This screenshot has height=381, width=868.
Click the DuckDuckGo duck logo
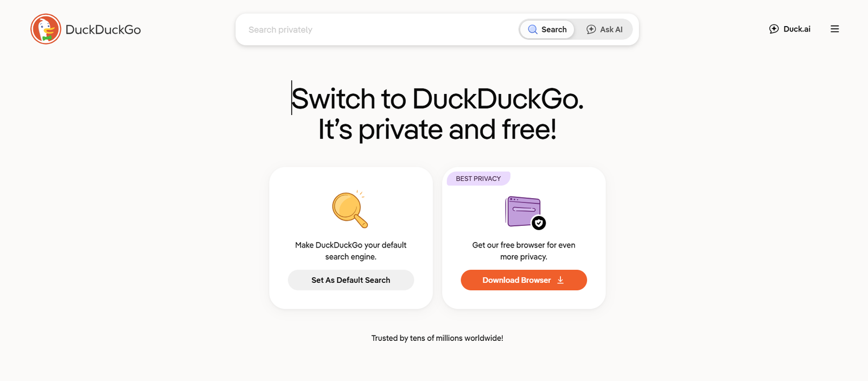point(46,29)
